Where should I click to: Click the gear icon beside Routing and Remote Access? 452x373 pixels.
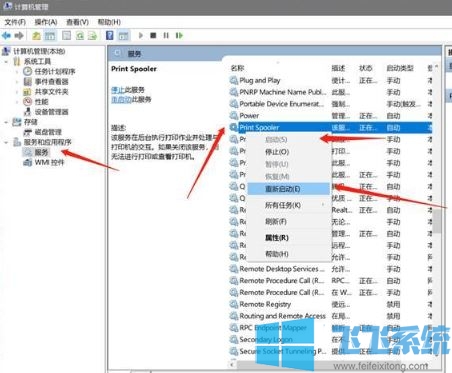(x=234, y=316)
